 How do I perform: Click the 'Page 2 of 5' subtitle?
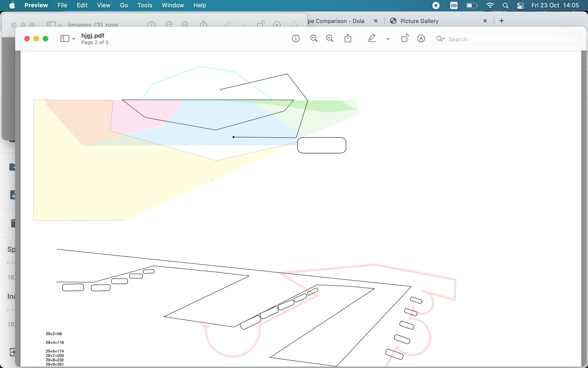pyautogui.click(x=95, y=43)
